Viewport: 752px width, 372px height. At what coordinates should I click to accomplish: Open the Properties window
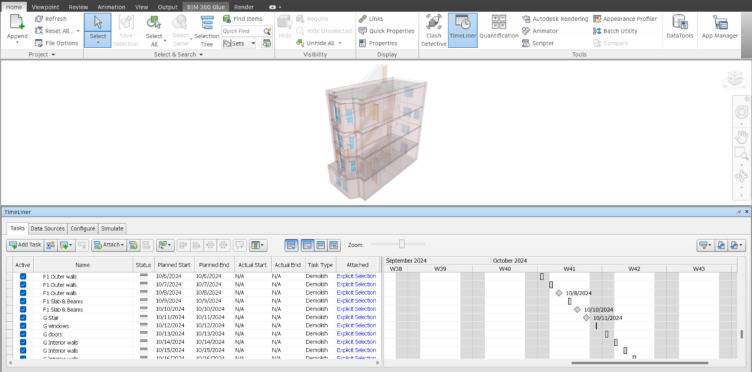(378, 43)
